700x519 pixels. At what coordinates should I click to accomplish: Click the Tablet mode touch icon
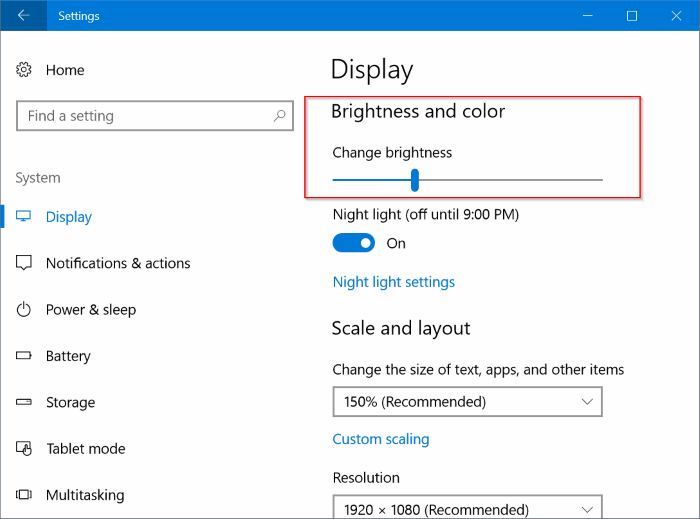point(24,448)
